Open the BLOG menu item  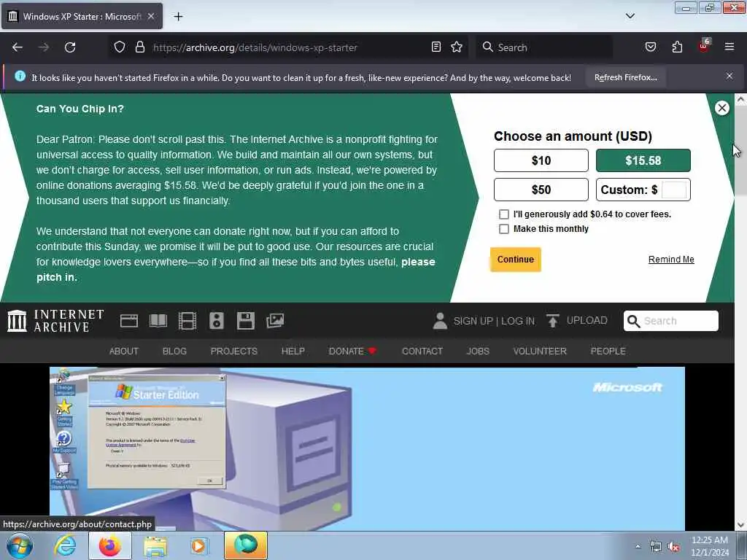pos(174,351)
